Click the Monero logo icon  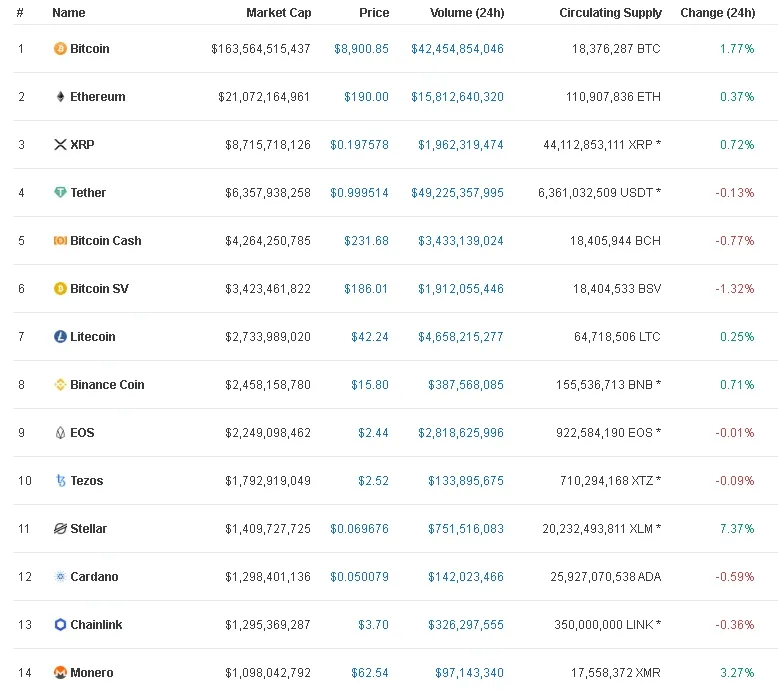60,673
